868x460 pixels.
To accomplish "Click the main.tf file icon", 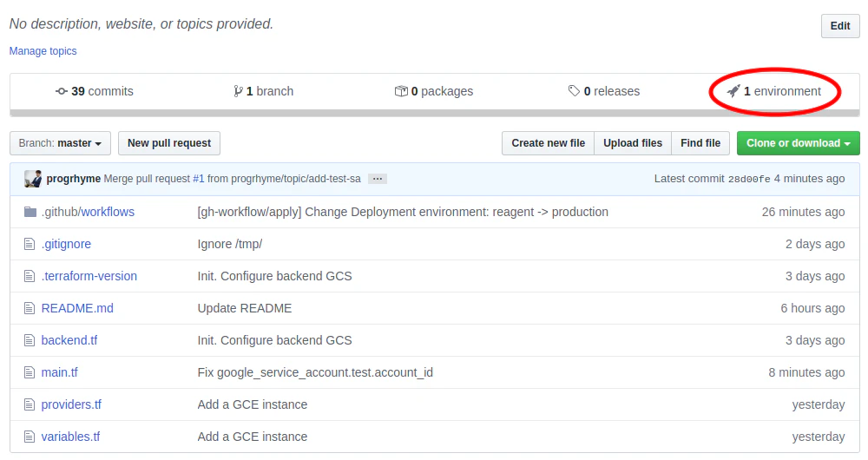I will [30, 372].
